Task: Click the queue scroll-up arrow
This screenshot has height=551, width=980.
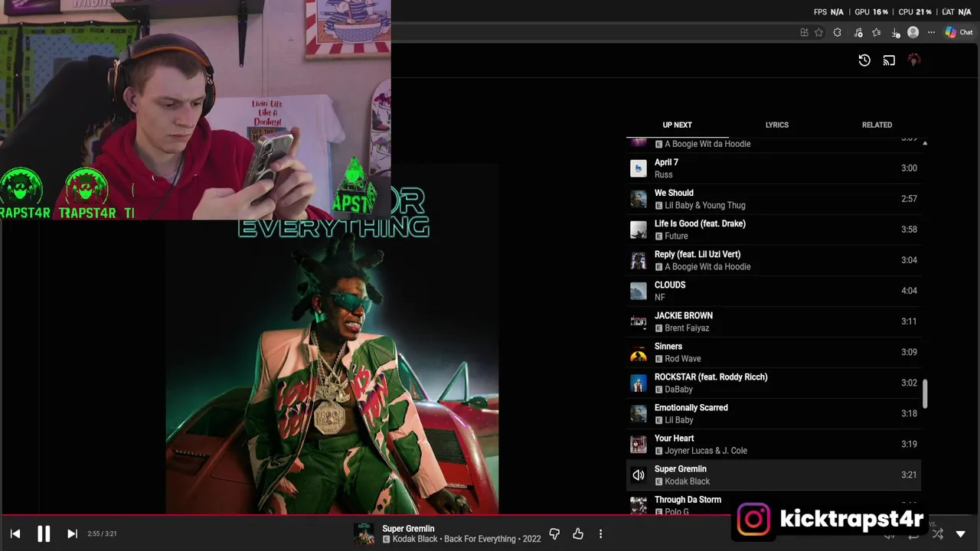Action: [925, 143]
